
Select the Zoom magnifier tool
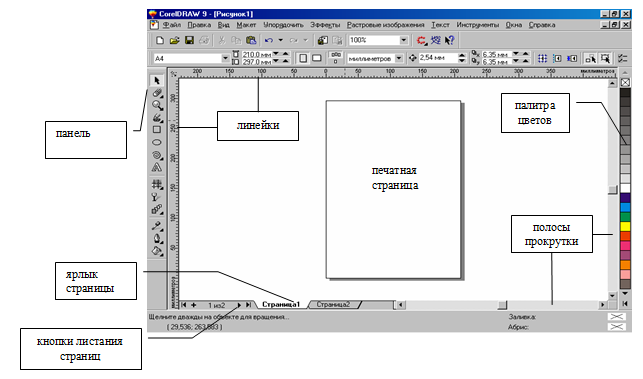[157, 105]
